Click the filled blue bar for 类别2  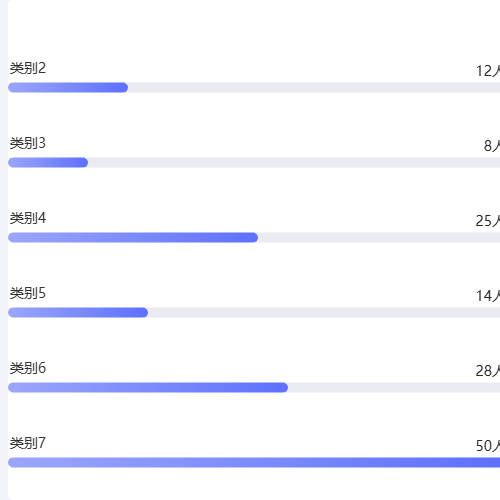tap(68, 87)
